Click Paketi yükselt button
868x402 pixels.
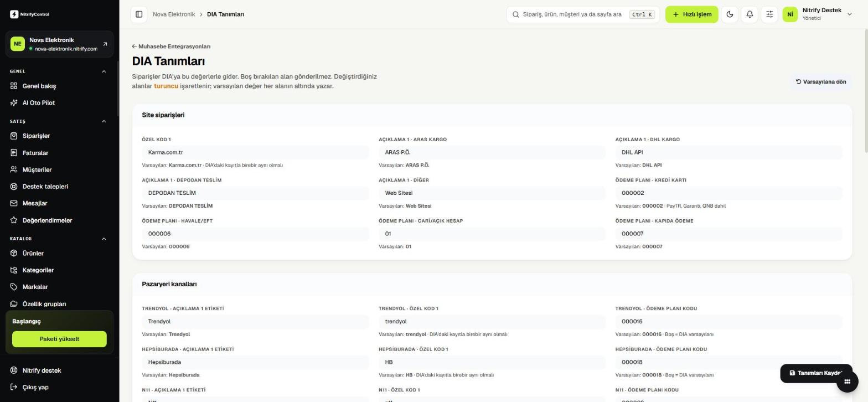[59, 339]
